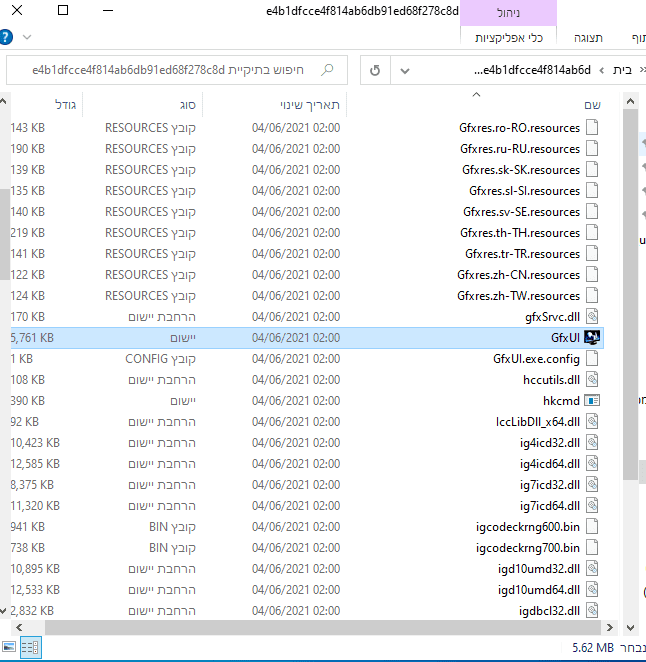Click size value 12,585 KB
The image size is (646, 662).
tap(35, 464)
